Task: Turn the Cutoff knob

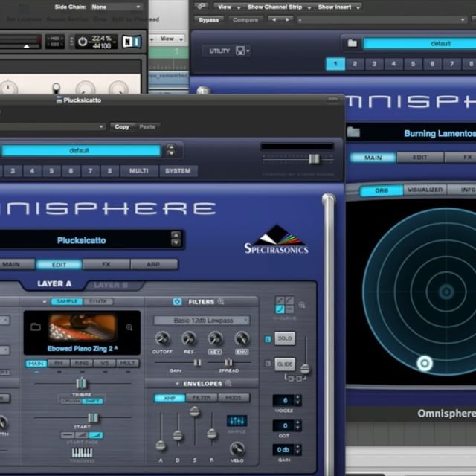Action: 162,338
